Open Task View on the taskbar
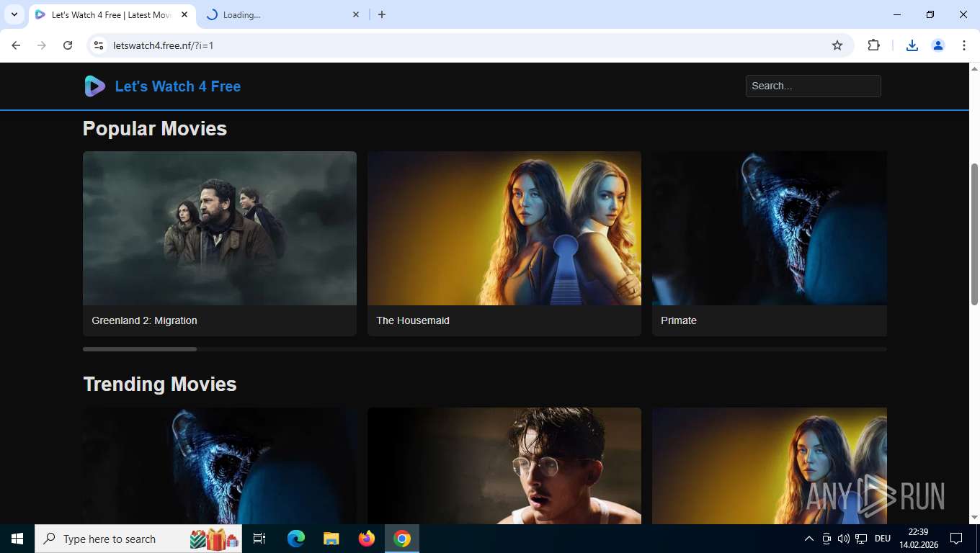The height and width of the screenshot is (553, 980). point(259,539)
